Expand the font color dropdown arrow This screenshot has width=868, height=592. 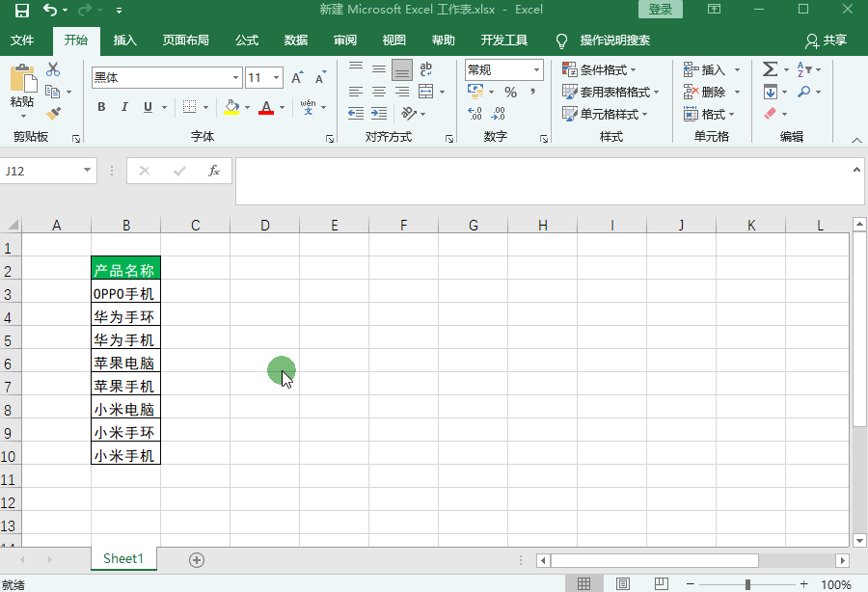[x=282, y=107]
